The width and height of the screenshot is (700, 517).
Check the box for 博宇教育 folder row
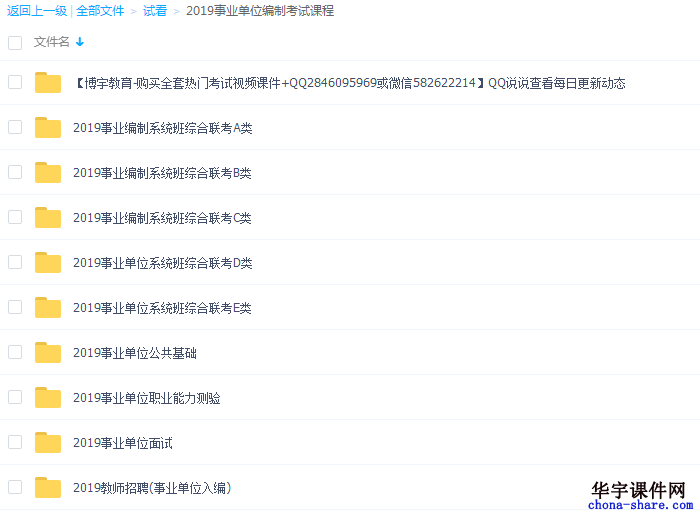(15, 82)
